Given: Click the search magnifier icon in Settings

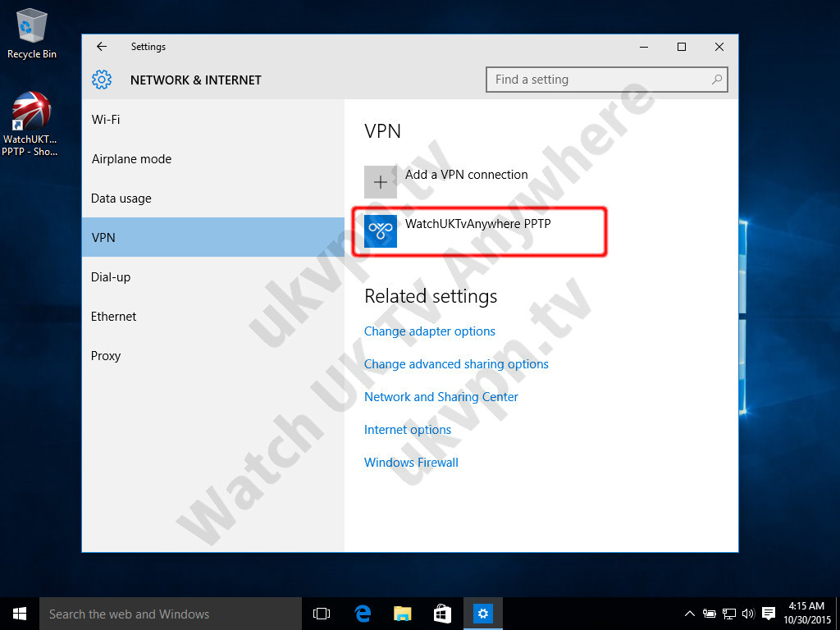Looking at the screenshot, I should (x=716, y=80).
